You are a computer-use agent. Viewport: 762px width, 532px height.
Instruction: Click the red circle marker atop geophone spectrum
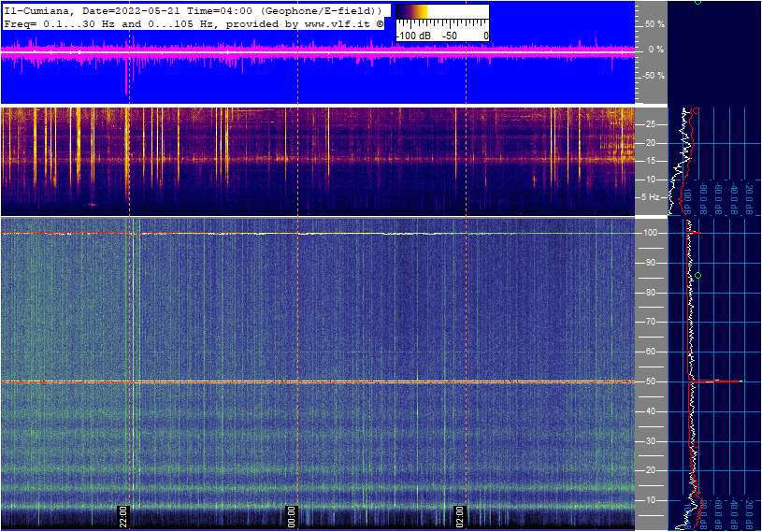coord(695,110)
